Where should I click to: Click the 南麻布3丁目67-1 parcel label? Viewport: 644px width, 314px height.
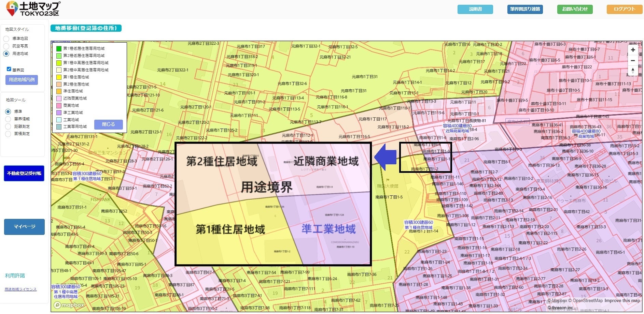tap(200, 272)
